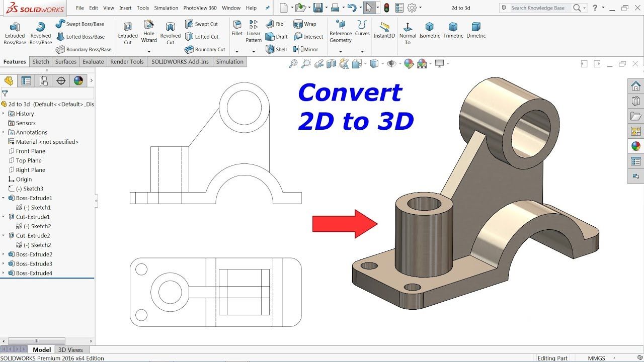Open Edit Appearance color tool
Viewport: 644px width, 362px height.
tap(409, 64)
